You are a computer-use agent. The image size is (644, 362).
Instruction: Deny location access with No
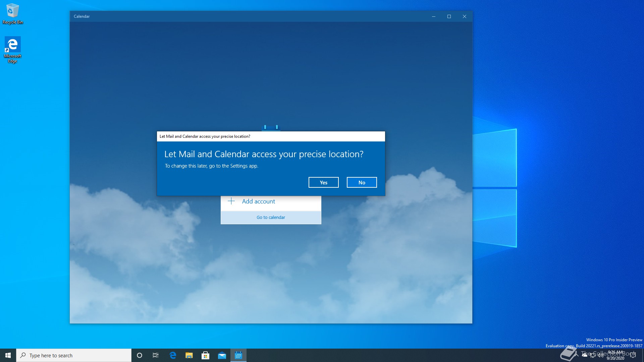[362, 182]
